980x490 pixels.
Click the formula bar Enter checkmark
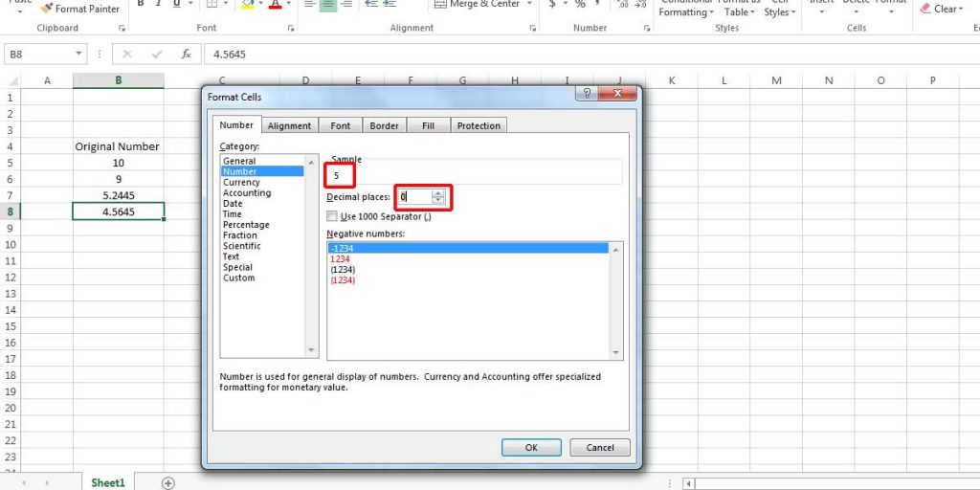(x=157, y=55)
